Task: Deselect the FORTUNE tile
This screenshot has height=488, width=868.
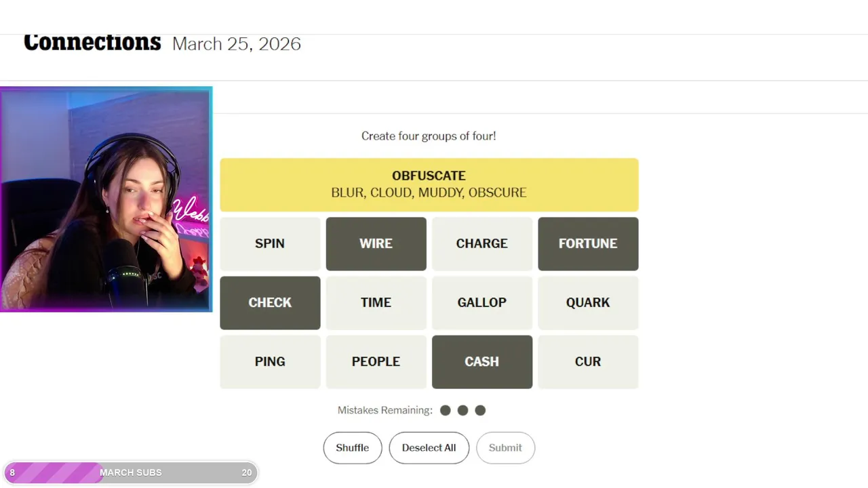Action: [x=588, y=243]
